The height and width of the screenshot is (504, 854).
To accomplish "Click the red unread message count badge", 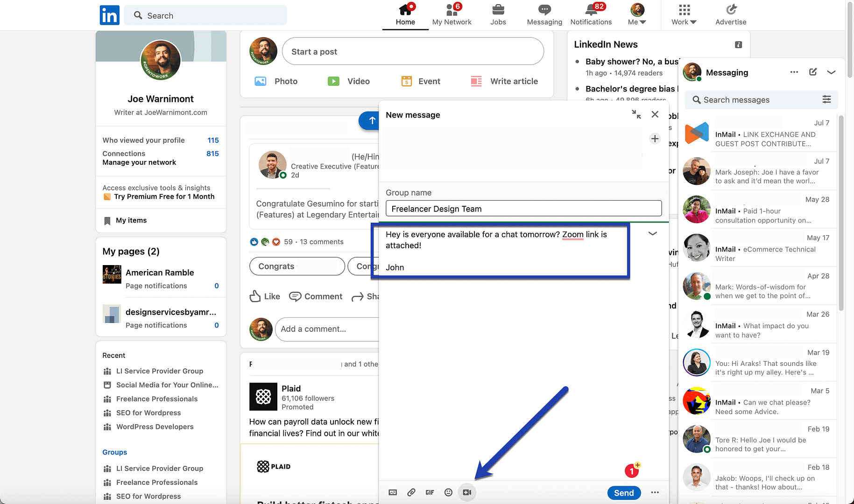I will [x=632, y=470].
